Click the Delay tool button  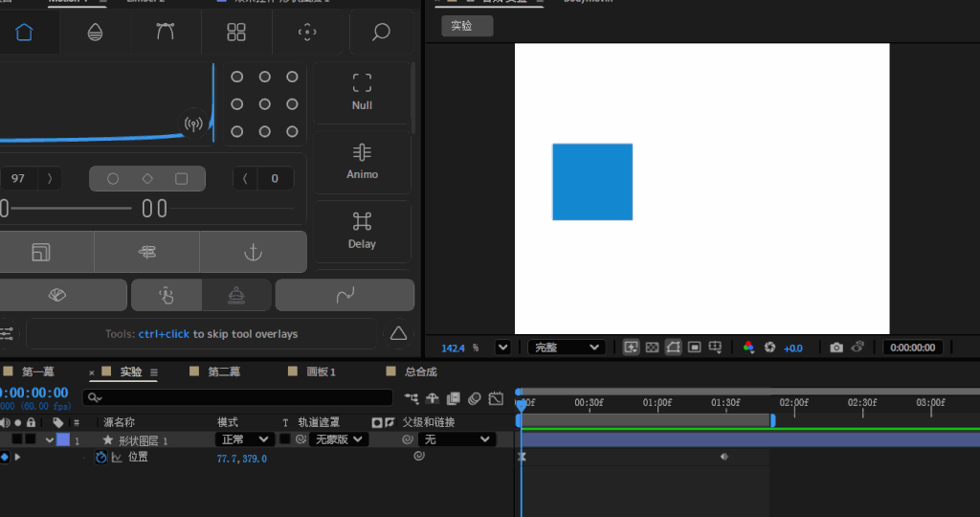(362, 232)
